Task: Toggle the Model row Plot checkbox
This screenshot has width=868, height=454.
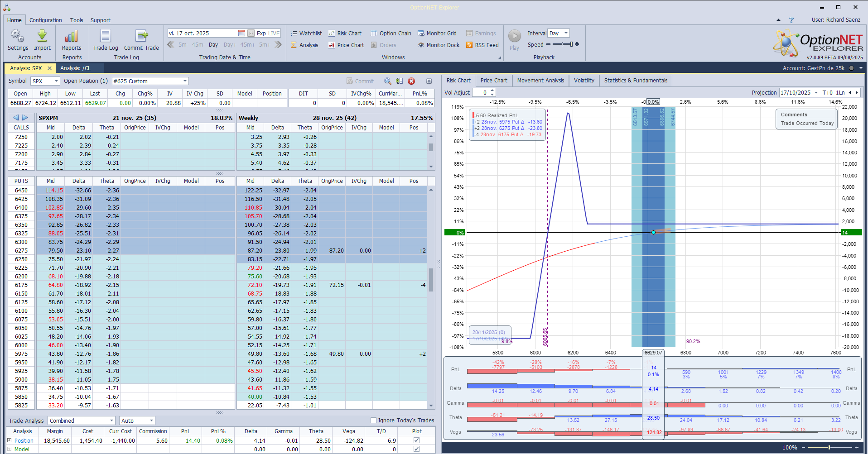Action: (416, 449)
